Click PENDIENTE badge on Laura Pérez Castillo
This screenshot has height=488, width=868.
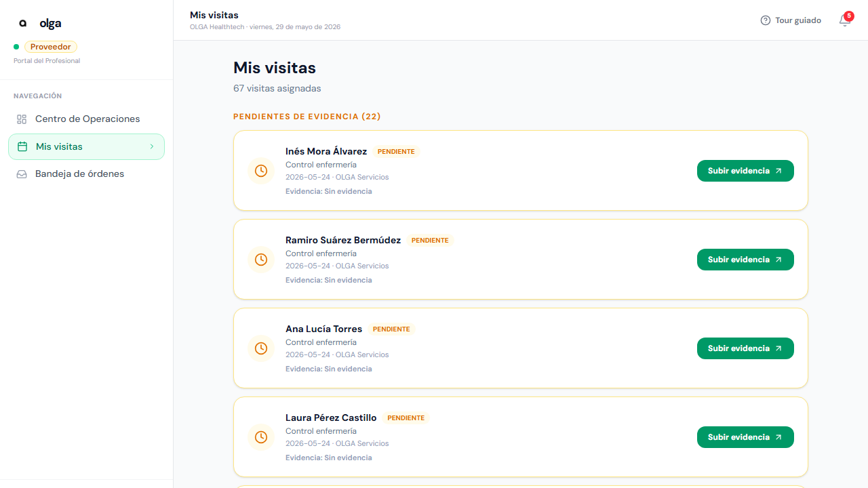[x=406, y=418]
